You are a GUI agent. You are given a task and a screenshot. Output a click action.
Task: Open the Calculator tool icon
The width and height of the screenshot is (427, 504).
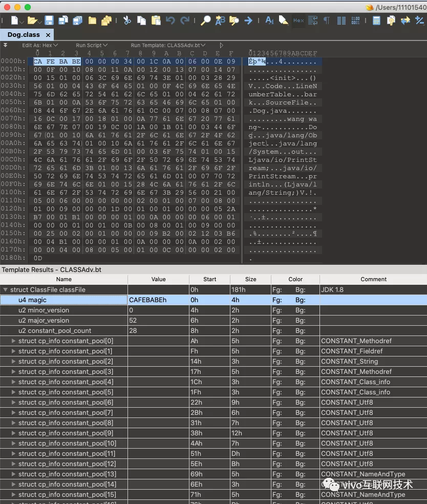click(x=376, y=20)
